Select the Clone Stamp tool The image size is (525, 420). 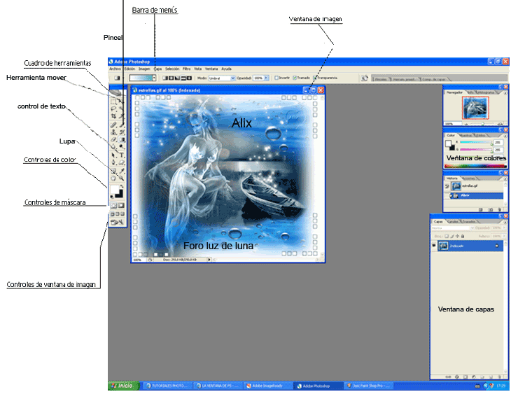pyautogui.click(x=113, y=132)
